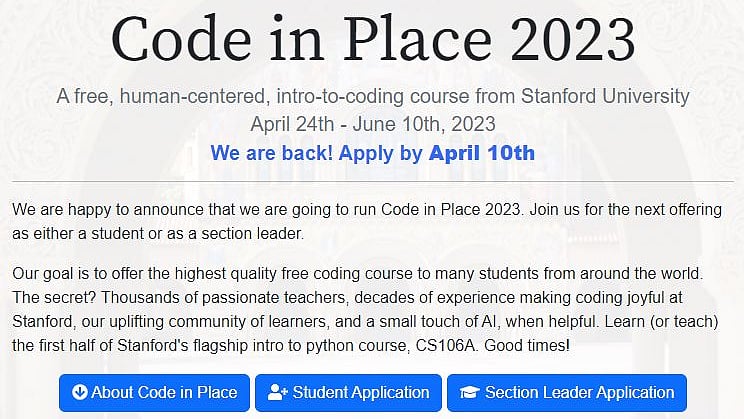Click the 'April 24th - June 10th, 2023' date line

pyautogui.click(x=372, y=125)
